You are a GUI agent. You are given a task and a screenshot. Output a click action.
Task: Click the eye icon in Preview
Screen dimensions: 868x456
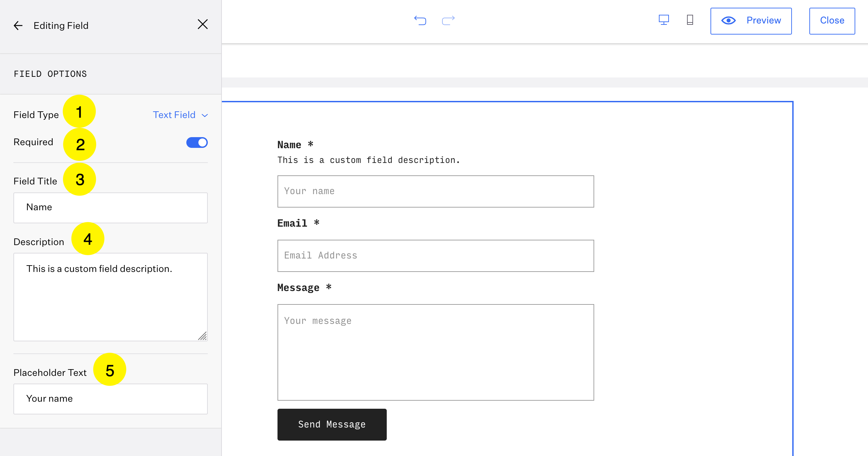point(728,20)
